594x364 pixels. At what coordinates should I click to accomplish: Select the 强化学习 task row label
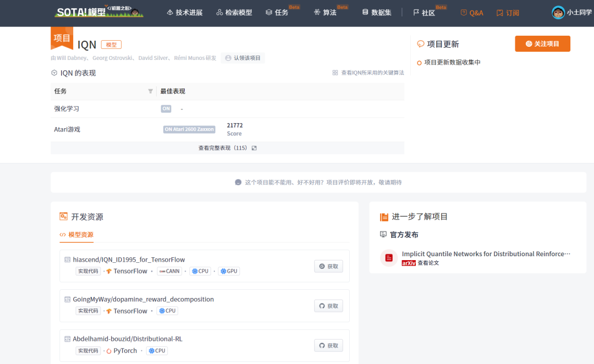click(67, 109)
